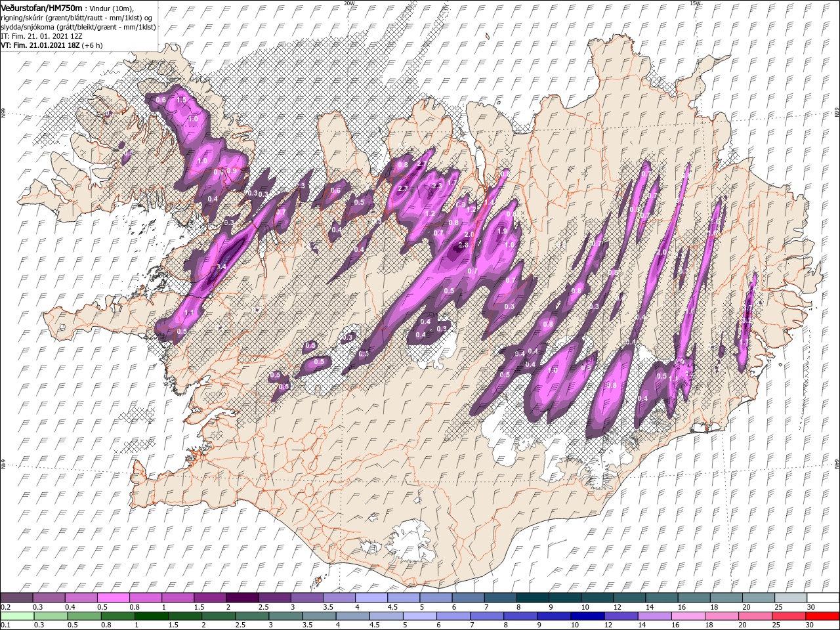Click the 'rigning/skúrir' legend description line
The width and height of the screenshot is (840, 630).
coord(75,18)
